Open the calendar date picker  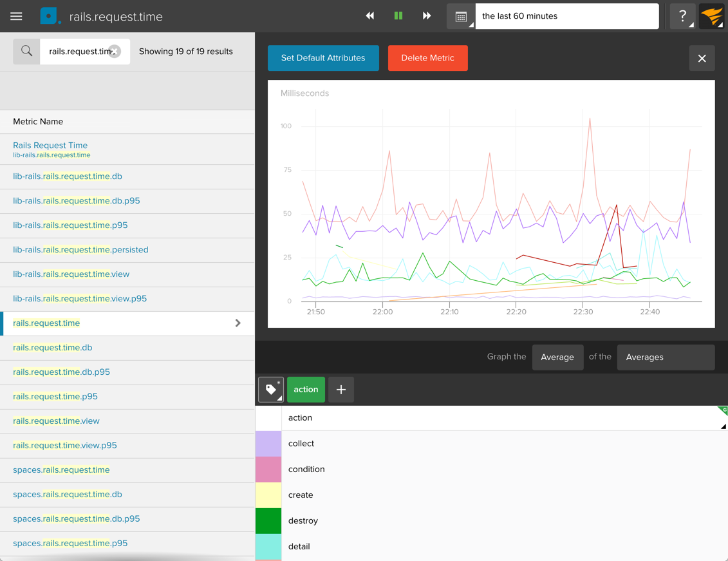click(461, 17)
